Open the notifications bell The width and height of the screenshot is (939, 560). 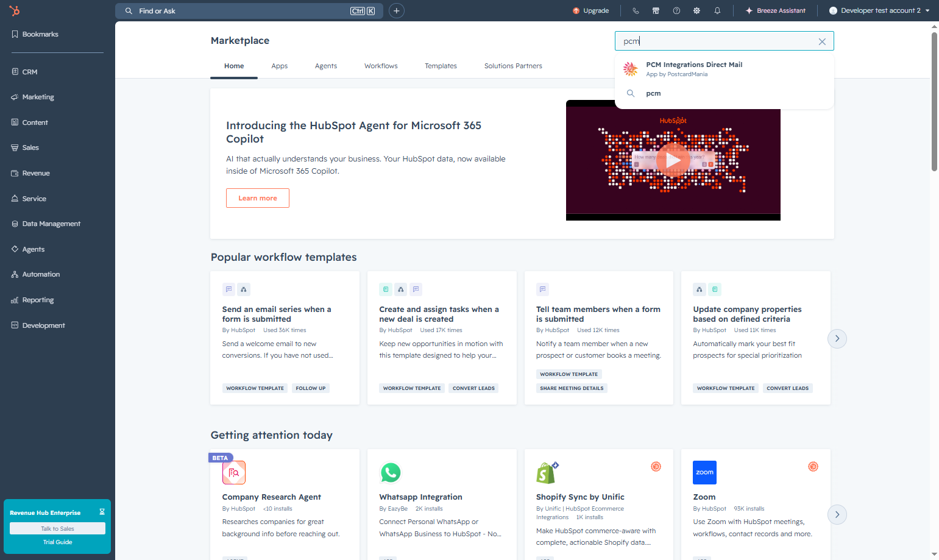(717, 11)
